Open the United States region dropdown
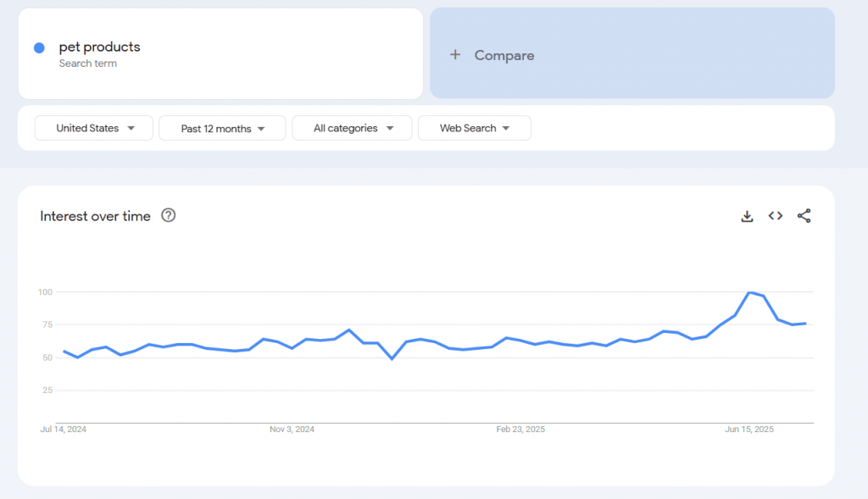Image resolution: width=868 pixels, height=499 pixels. coord(94,128)
